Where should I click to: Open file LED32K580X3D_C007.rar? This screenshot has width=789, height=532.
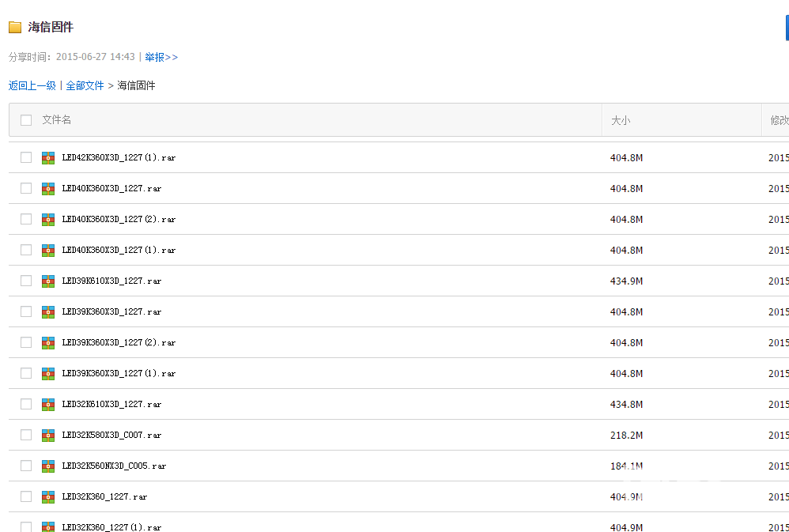[111, 435]
